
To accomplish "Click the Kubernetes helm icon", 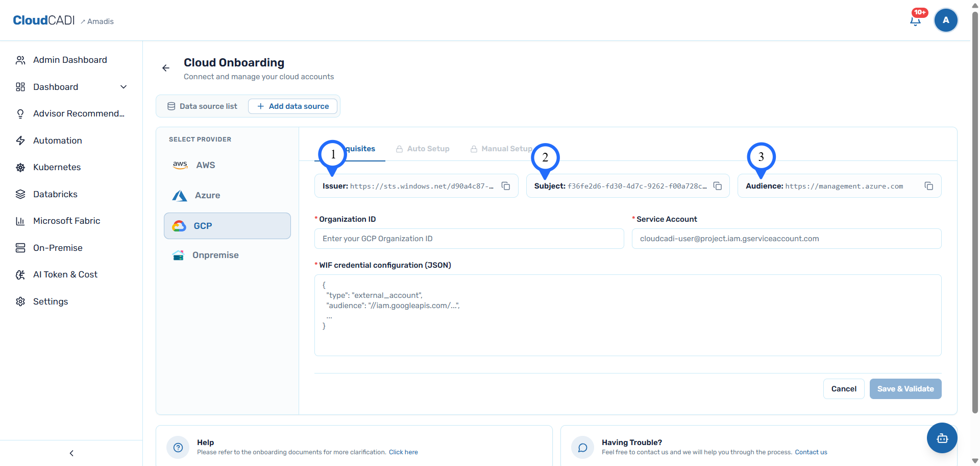I will point(20,168).
